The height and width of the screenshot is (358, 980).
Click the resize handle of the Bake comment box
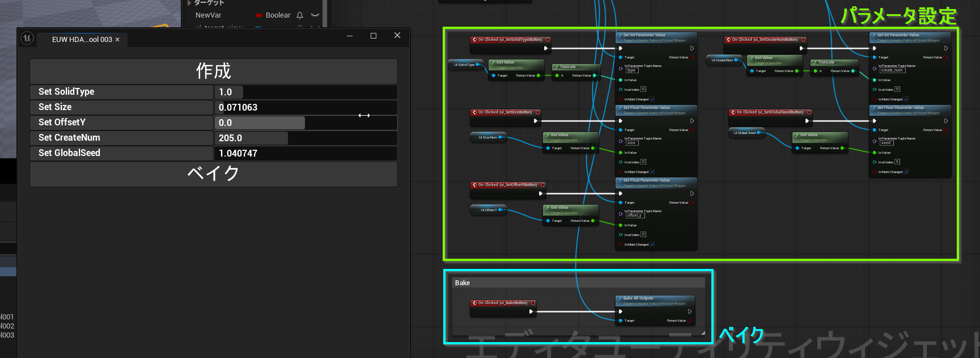click(703, 333)
